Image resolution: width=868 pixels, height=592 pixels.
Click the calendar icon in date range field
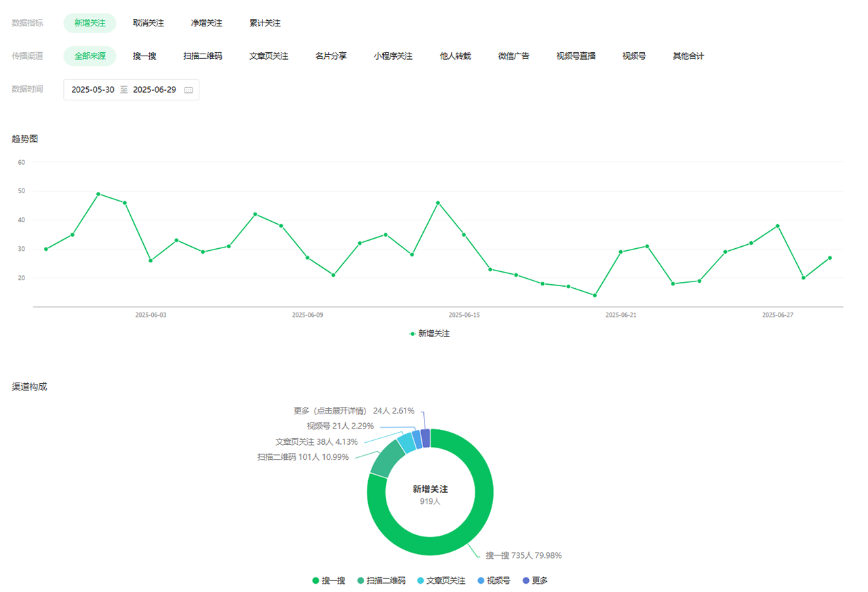click(189, 90)
